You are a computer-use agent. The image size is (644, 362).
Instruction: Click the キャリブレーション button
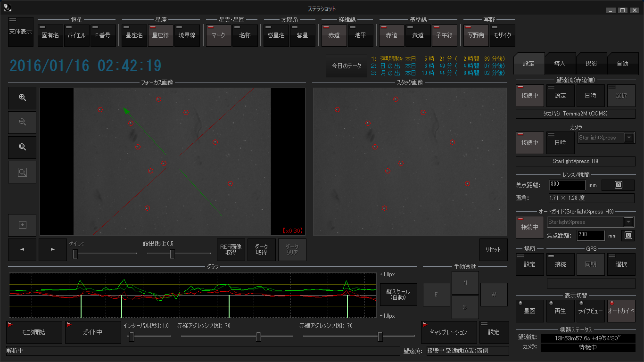click(448, 332)
